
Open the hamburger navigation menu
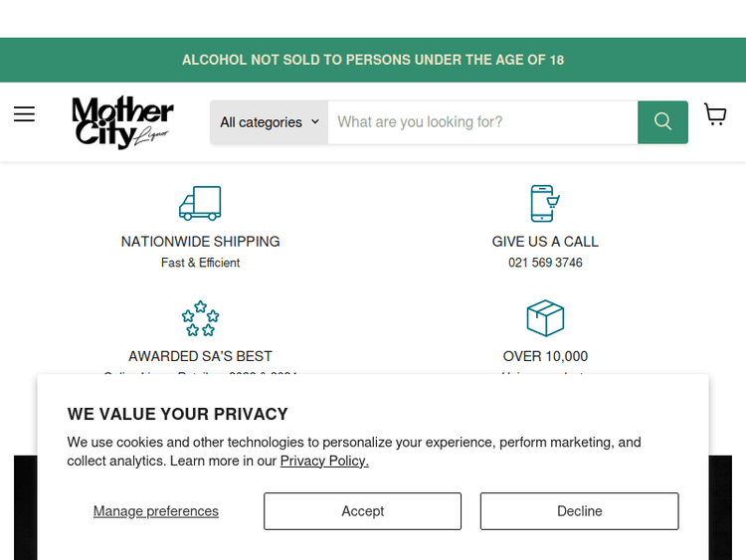pos(24,114)
